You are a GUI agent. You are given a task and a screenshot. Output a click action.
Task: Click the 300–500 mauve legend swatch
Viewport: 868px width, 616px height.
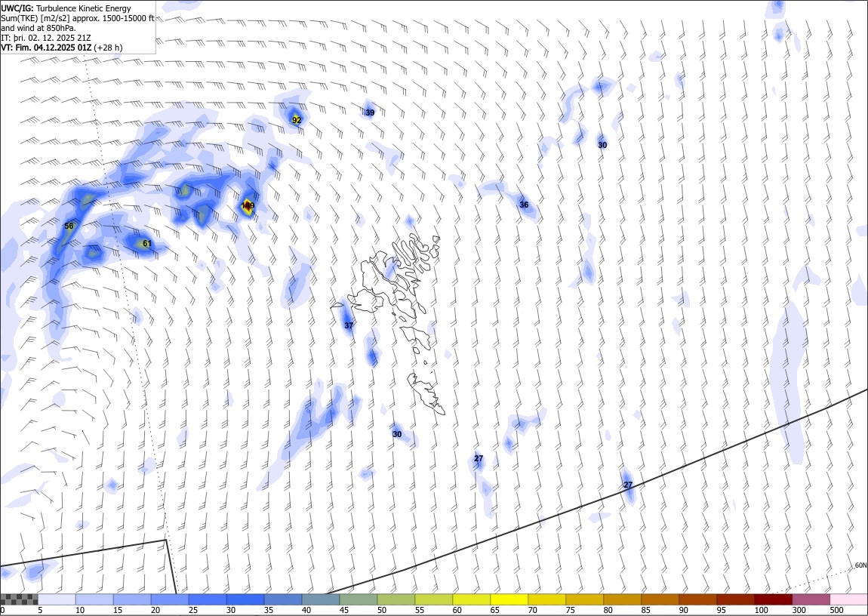(811, 599)
